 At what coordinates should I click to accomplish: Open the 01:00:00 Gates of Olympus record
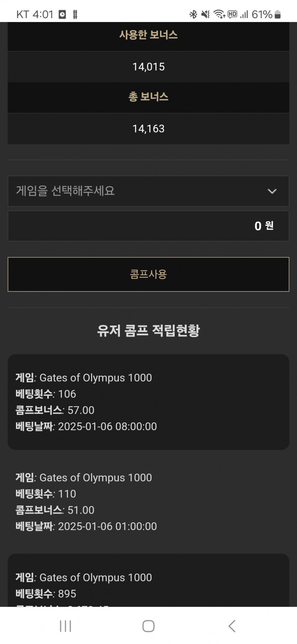tap(148, 502)
